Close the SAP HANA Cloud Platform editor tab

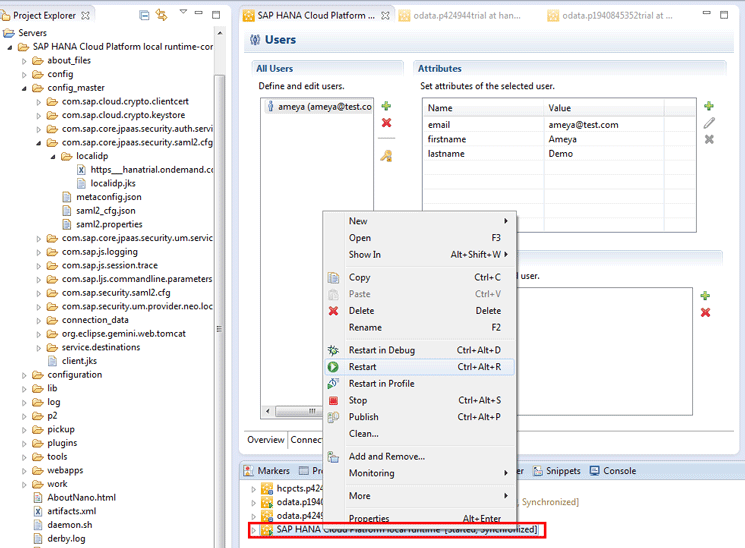(x=385, y=15)
